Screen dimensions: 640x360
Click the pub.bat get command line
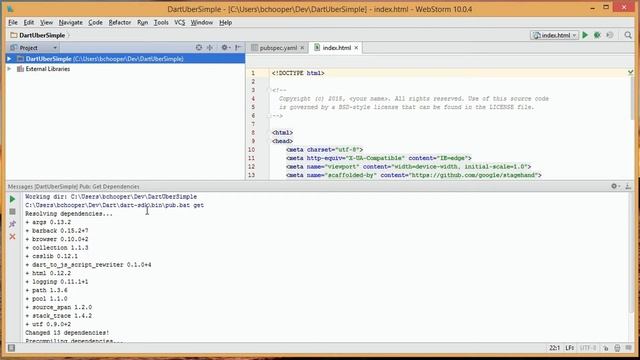click(x=114, y=205)
